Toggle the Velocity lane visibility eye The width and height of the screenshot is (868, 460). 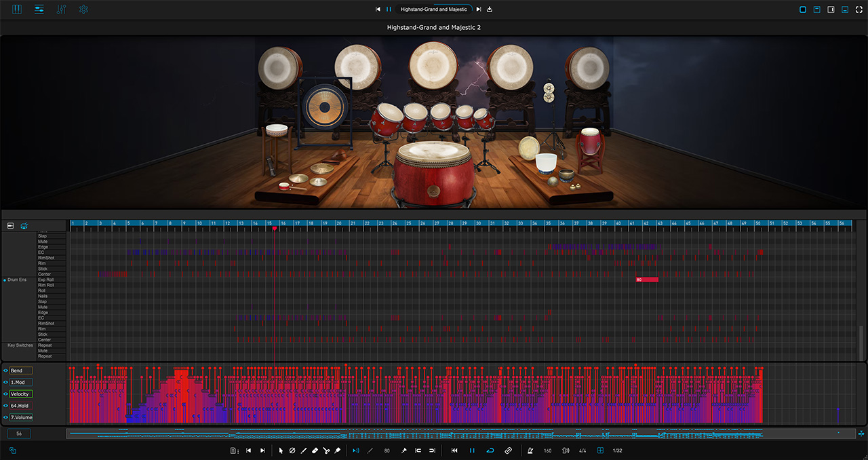(5, 394)
